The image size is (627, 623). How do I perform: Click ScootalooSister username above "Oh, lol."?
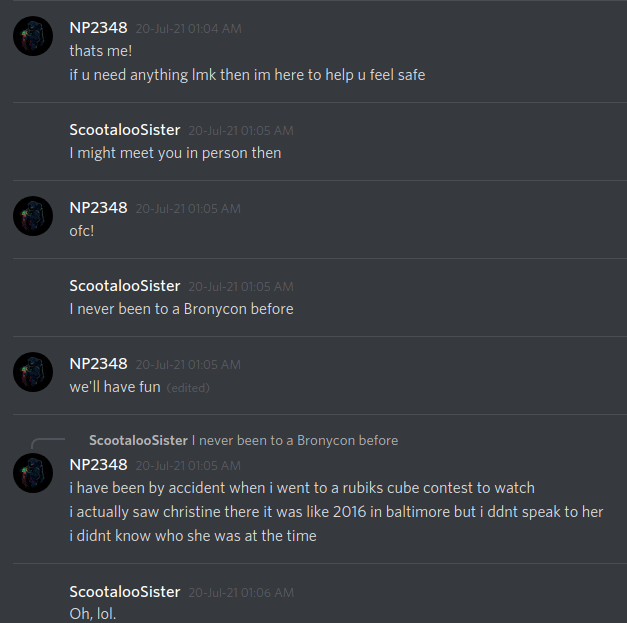pyautogui.click(x=125, y=592)
